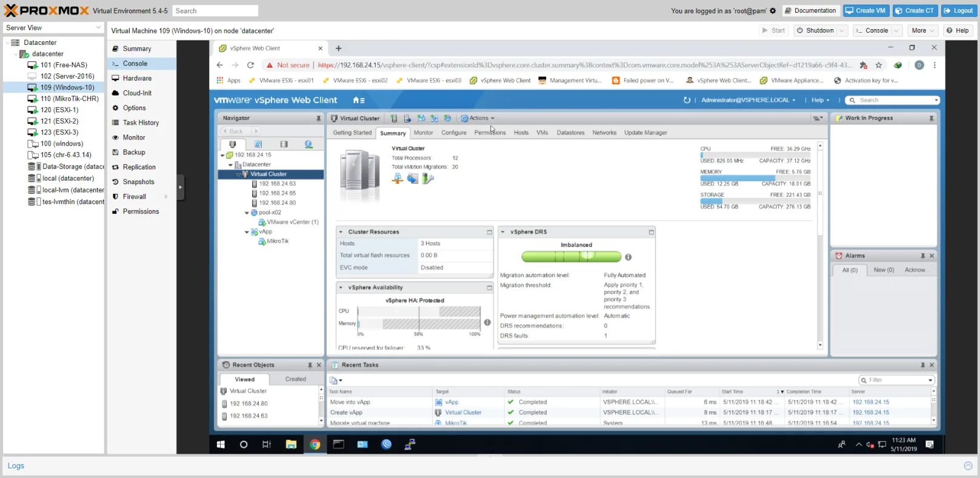
Task: Open the Actions dropdown menu
Action: coord(478,118)
